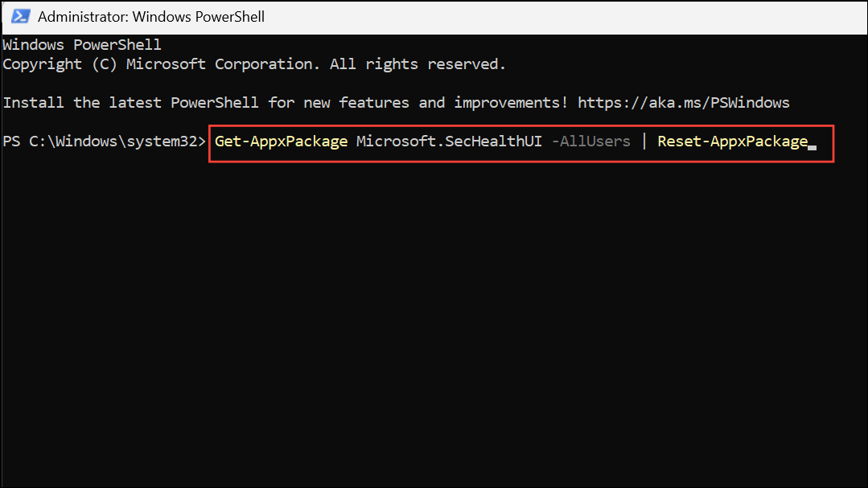The width and height of the screenshot is (868, 488).
Task: Click the "Windows PowerShell" banner line
Action: pyautogui.click(x=82, y=45)
